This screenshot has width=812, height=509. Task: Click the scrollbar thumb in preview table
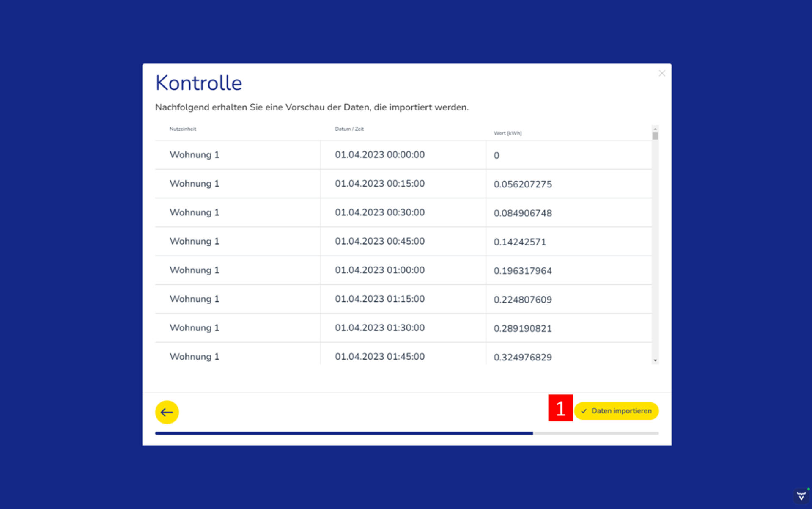point(655,136)
